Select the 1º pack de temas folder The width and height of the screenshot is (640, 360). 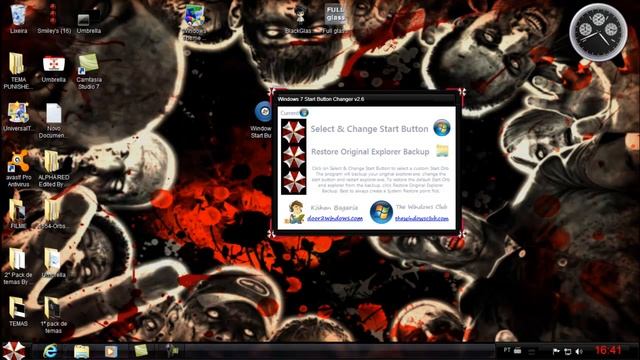(x=53, y=315)
